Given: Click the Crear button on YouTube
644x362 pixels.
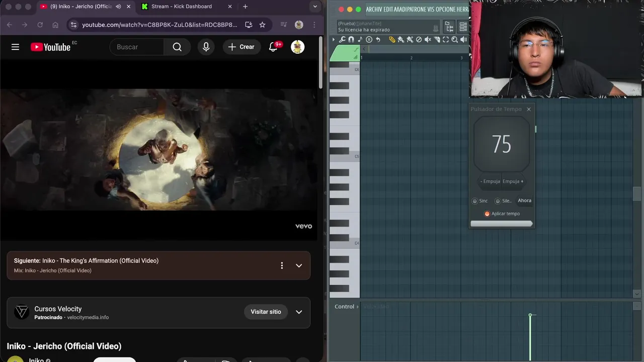Looking at the screenshot, I should pyautogui.click(x=242, y=47).
